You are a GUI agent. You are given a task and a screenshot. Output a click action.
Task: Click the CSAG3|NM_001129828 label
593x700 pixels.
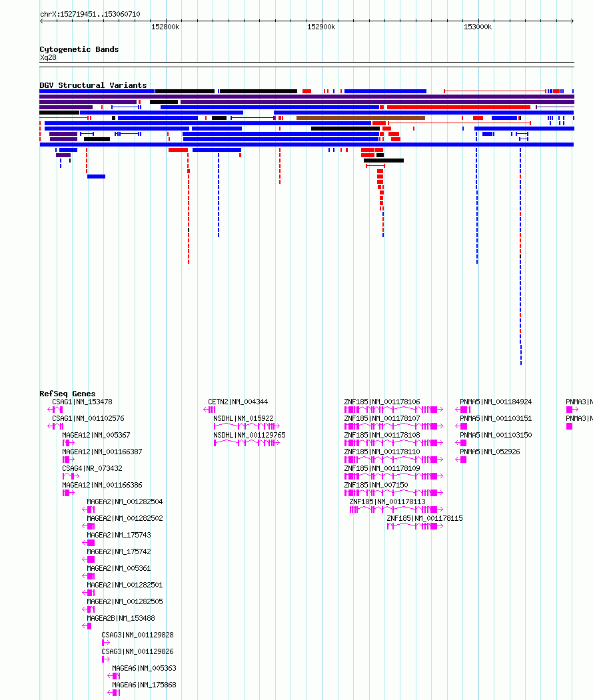[137, 635]
